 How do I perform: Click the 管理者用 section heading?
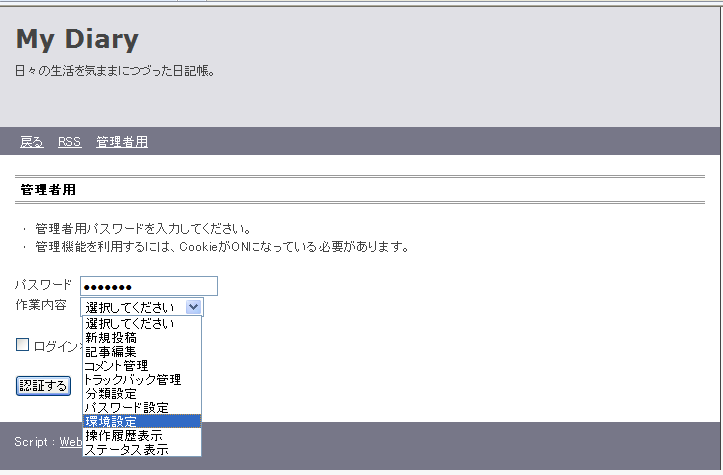tap(48, 189)
